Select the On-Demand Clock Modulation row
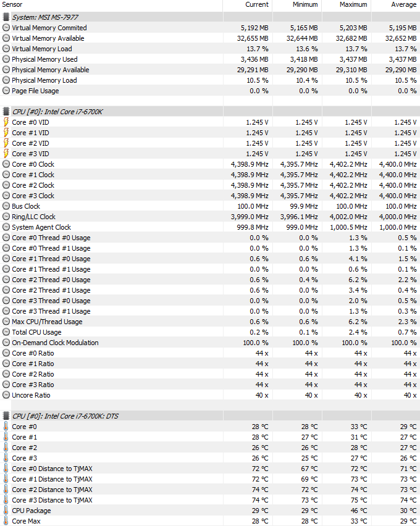The height and width of the screenshot is (526, 420). pyautogui.click(x=210, y=343)
